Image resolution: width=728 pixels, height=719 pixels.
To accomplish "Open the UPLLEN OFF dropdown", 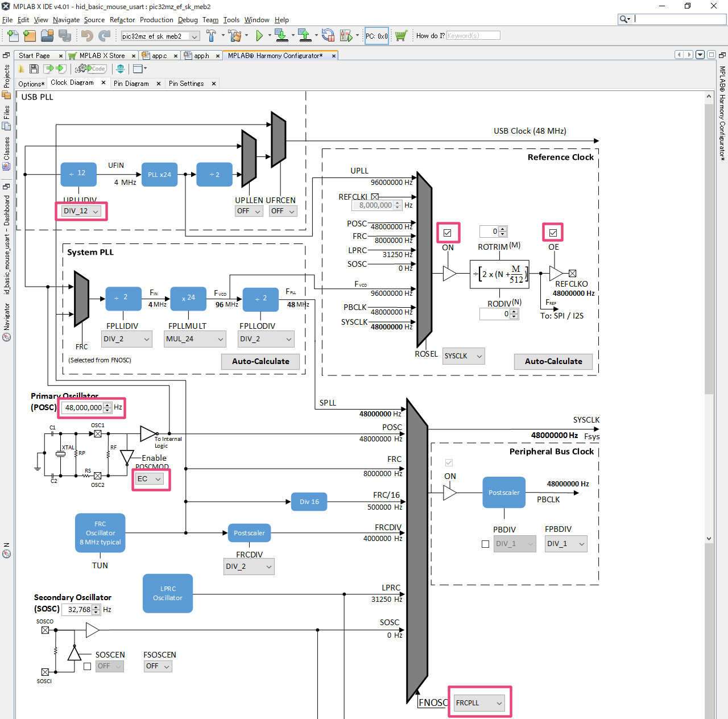I will click(249, 211).
